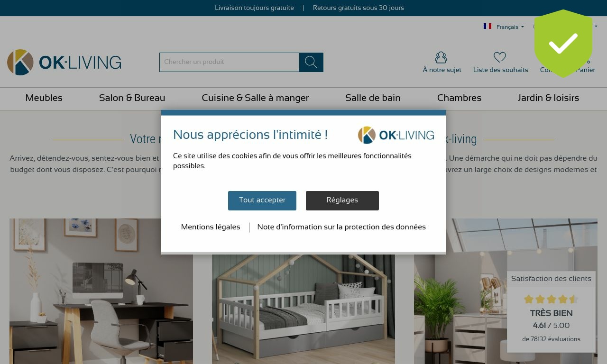Open the Meubles menu
Viewport: 607px width, 364px height.
[x=44, y=98]
